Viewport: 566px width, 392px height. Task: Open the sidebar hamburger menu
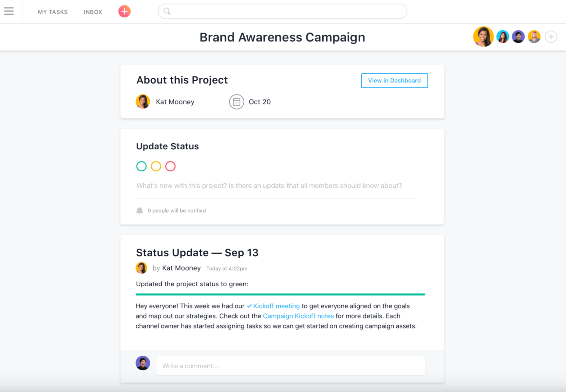9,11
